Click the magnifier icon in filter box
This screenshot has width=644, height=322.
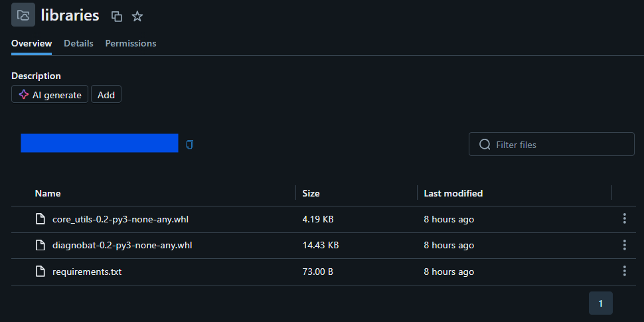pos(485,145)
